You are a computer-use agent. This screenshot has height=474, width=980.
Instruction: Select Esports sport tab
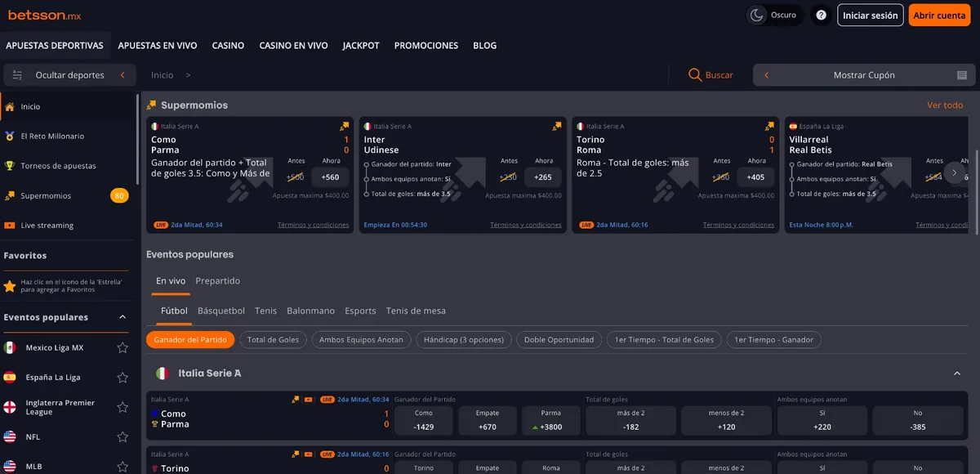click(x=360, y=311)
